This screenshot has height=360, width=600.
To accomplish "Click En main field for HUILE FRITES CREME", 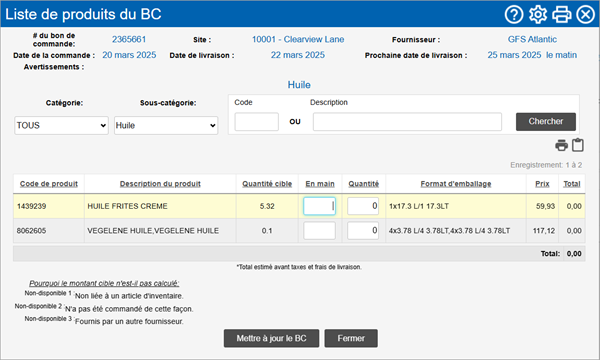I will click(x=320, y=206).
